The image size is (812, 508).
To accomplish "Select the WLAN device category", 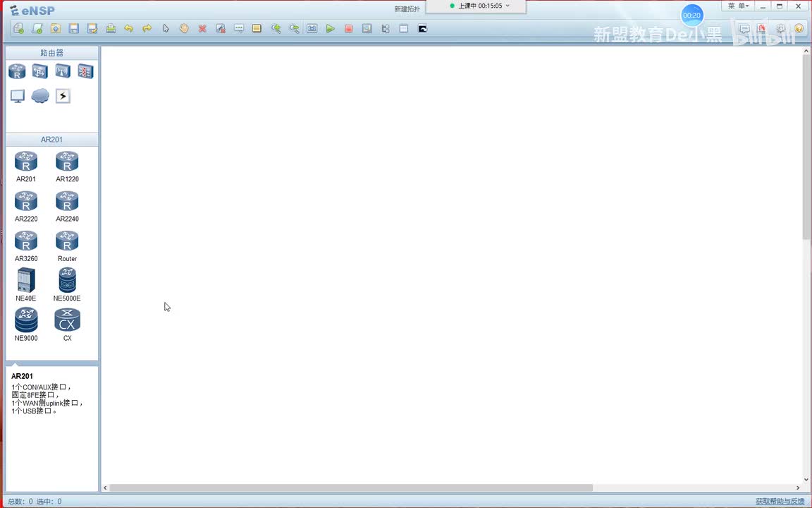I will (63, 71).
